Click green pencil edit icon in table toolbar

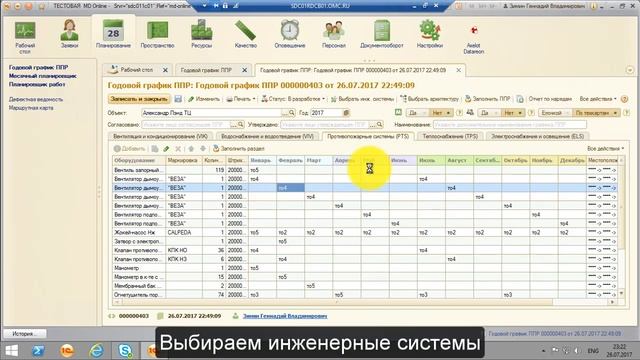(166, 149)
